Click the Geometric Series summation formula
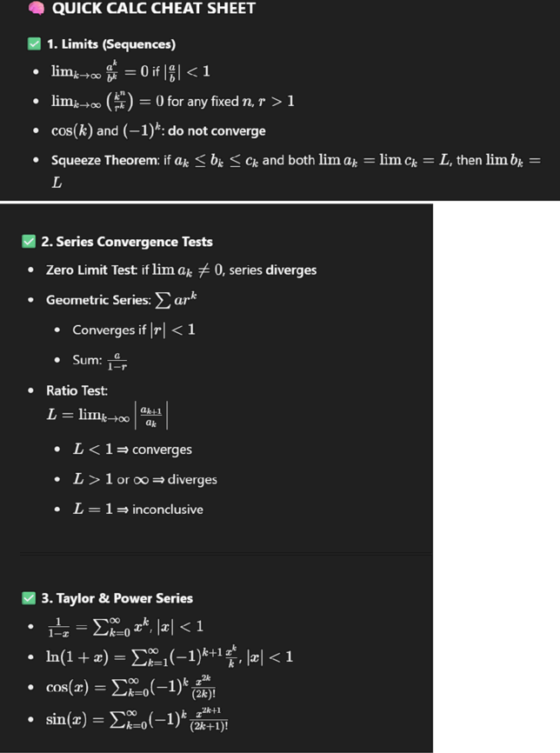The image size is (560, 753). point(176,300)
